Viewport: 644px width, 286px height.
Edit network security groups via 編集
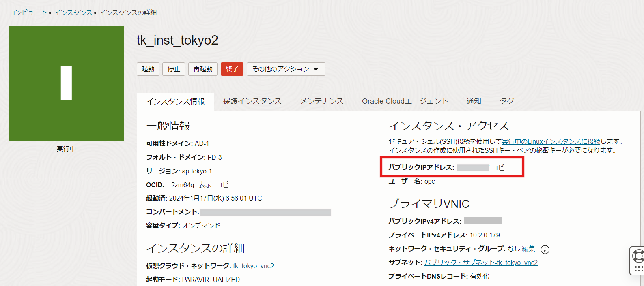tap(528, 249)
